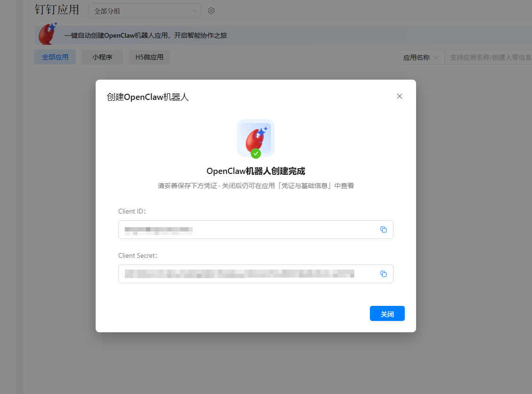Expand the 全部分组 group dropdown
Screen dimensions: 532x394
coord(145,11)
